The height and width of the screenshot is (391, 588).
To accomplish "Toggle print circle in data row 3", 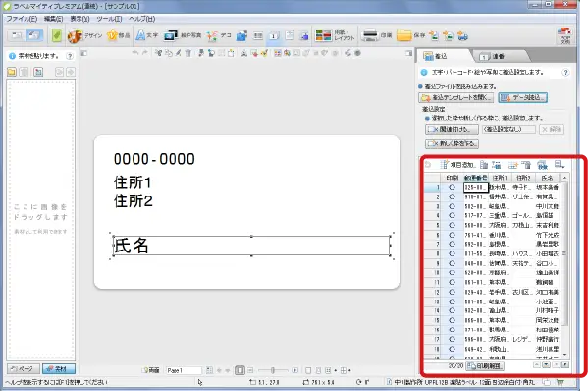I will [x=452, y=206].
